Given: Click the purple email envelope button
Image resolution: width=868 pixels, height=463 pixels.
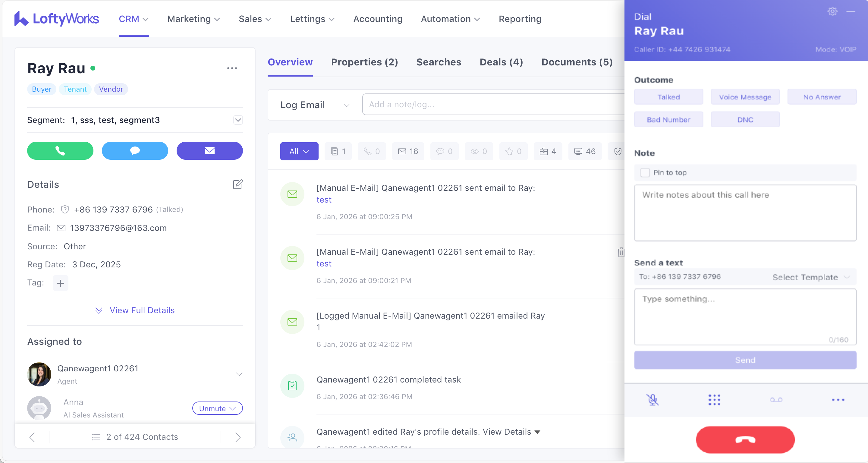Looking at the screenshot, I should 209,151.
